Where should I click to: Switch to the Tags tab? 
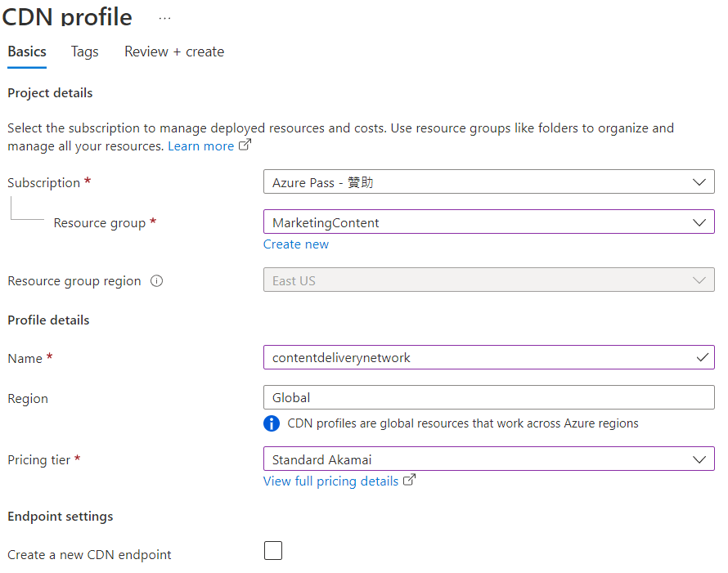point(84,51)
